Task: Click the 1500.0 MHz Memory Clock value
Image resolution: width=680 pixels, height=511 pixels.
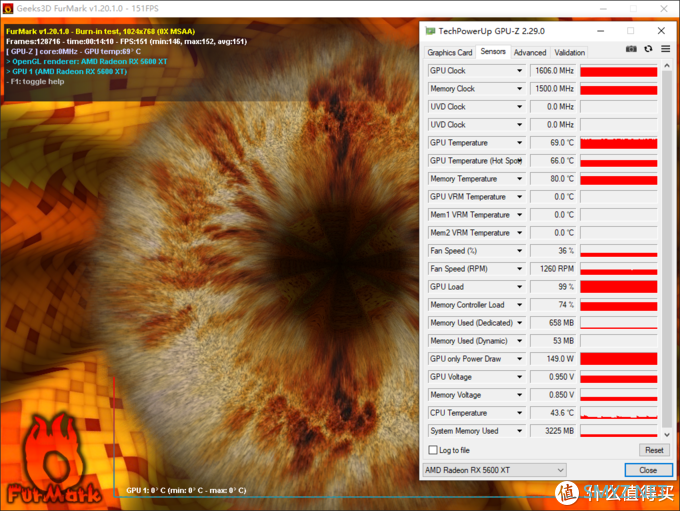Action: (x=553, y=88)
